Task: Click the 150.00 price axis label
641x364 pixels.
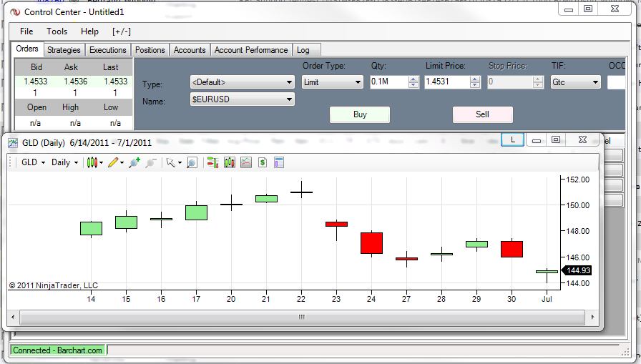Action: point(577,205)
